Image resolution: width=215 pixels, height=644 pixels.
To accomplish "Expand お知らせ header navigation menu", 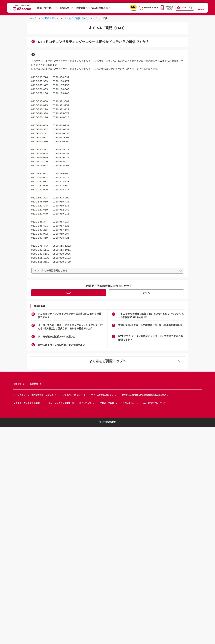I will pos(66,8).
